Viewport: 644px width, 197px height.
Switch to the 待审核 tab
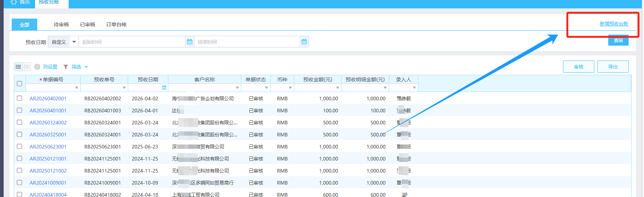pos(61,24)
